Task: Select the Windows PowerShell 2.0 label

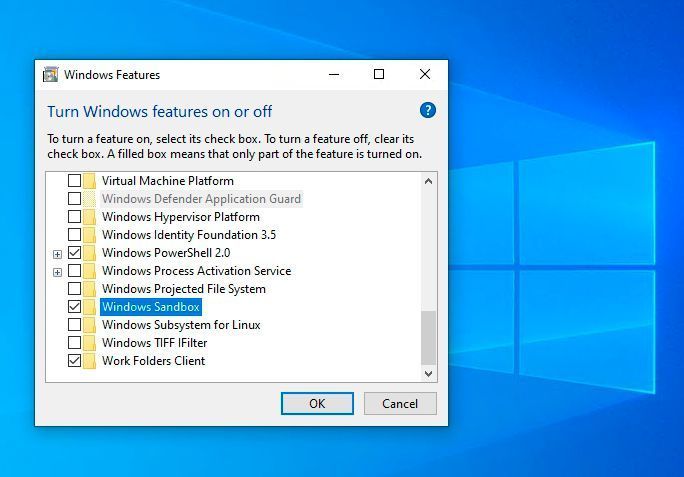Action: (x=166, y=253)
